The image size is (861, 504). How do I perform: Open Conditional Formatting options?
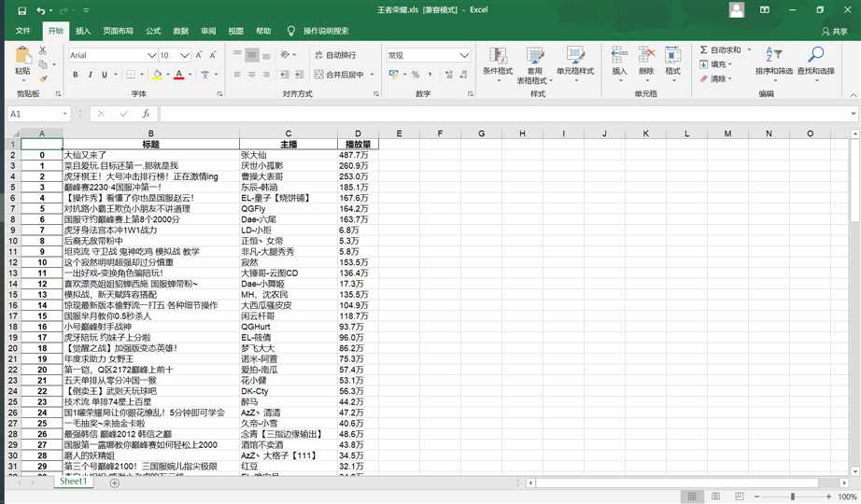click(x=498, y=64)
